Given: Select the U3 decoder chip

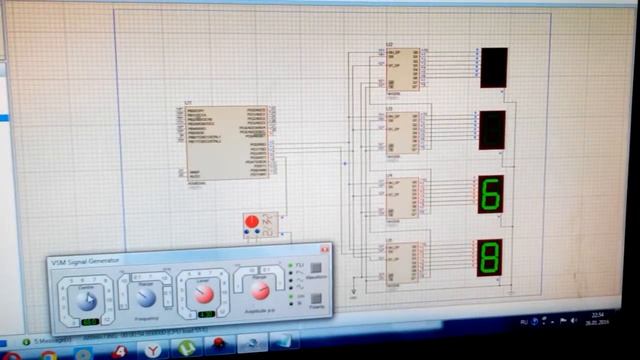Looking at the screenshot, I should (403, 133).
